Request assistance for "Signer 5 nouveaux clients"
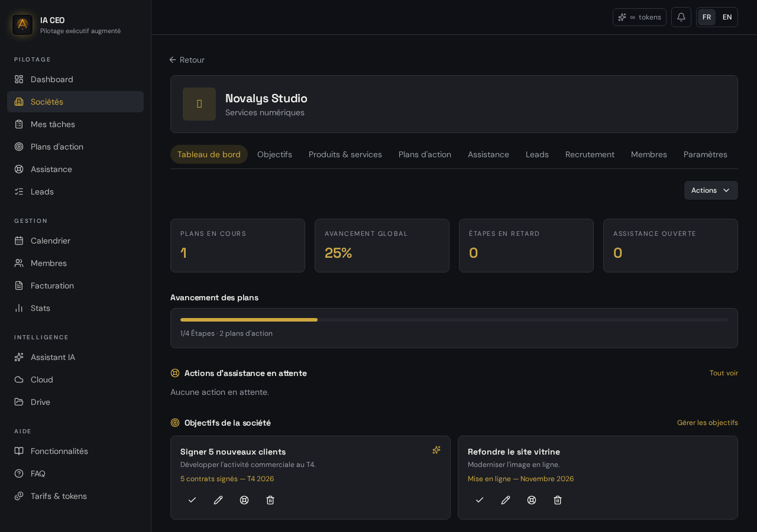The image size is (757, 532). click(x=244, y=500)
